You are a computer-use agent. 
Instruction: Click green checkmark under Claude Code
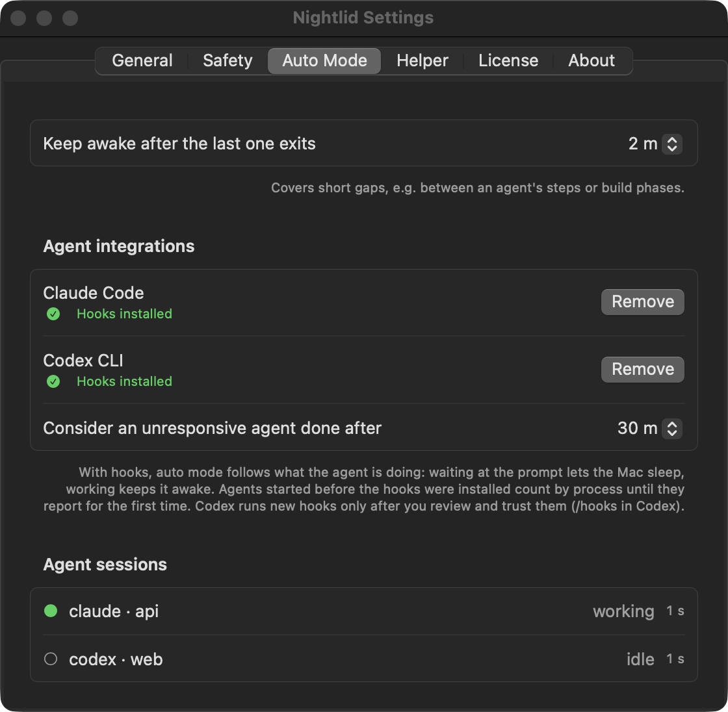point(53,314)
